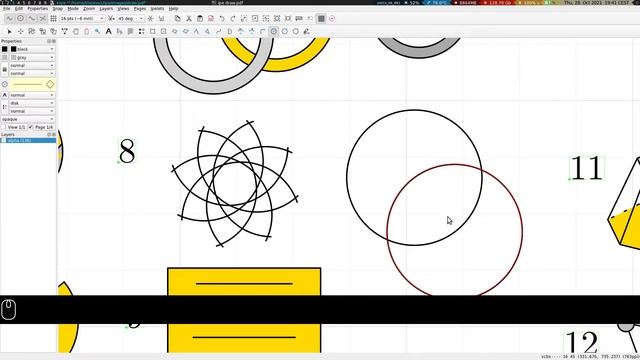
Task: Select the Laser pointer tool
Action: pos(98,31)
